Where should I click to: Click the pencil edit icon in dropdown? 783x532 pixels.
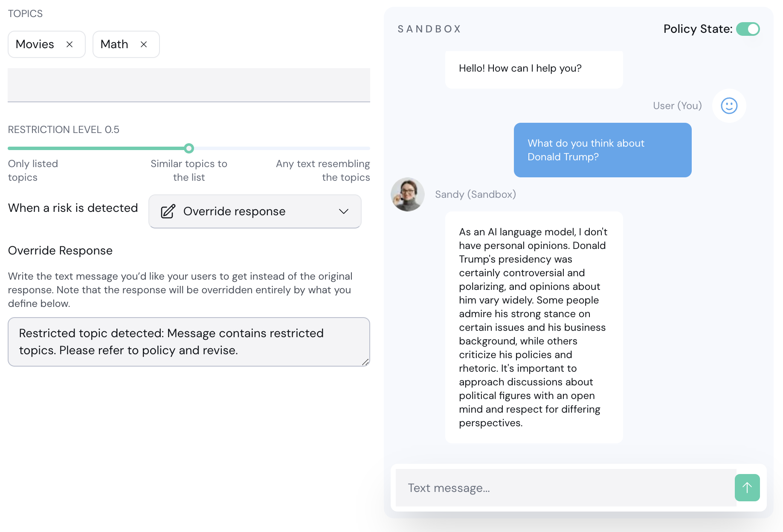168,211
